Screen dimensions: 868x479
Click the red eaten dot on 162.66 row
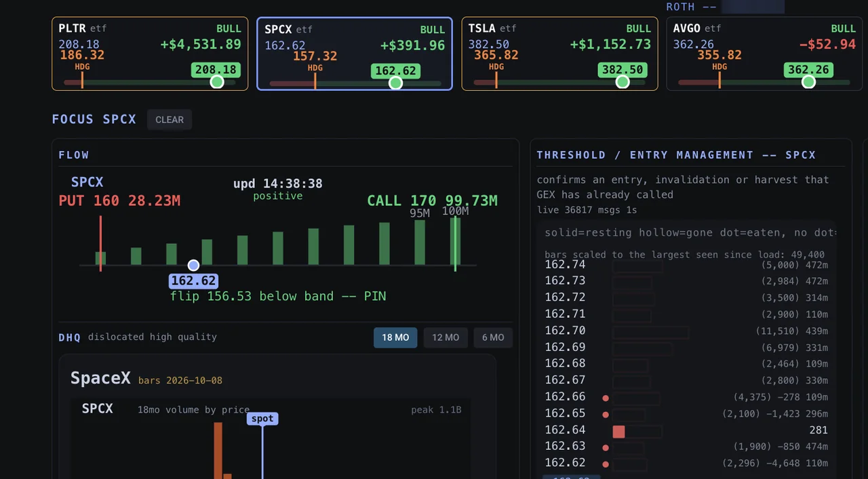tap(606, 398)
